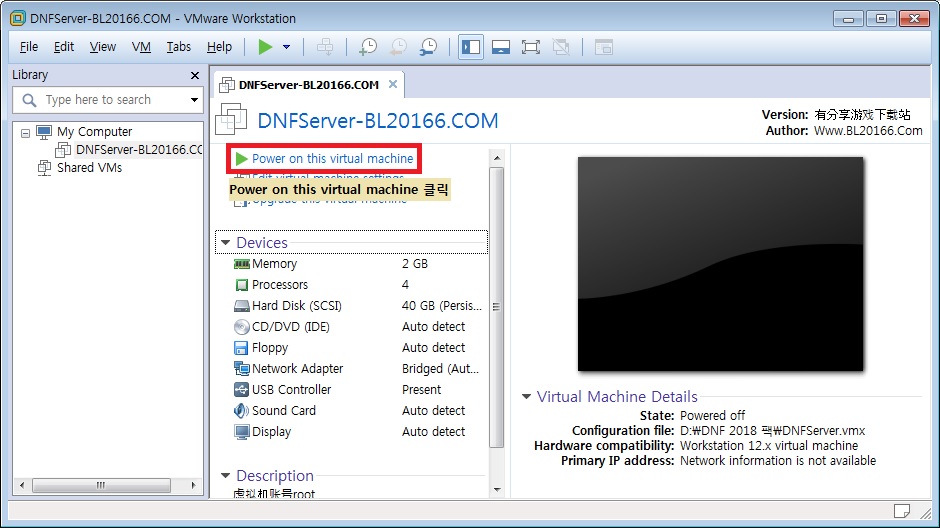Click the VM console preview thumbnail
Image resolution: width=940 pixels, height=528 pixels.
(720, 264)
